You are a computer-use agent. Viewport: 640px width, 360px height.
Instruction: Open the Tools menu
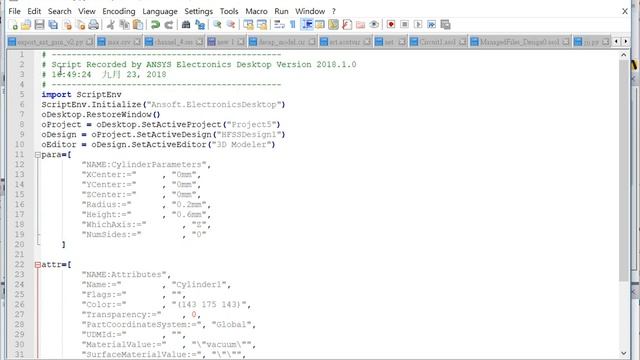tap(229, 11)
